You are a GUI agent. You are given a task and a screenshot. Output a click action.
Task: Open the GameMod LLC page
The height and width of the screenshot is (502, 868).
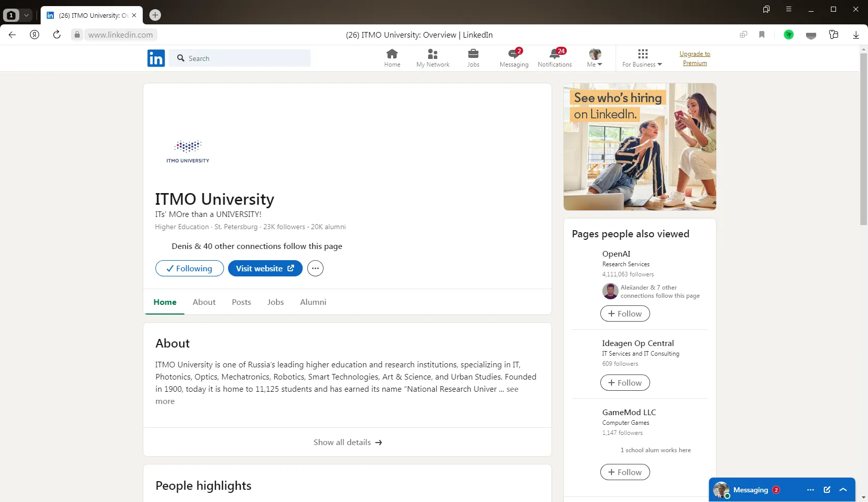click(629, 413)
